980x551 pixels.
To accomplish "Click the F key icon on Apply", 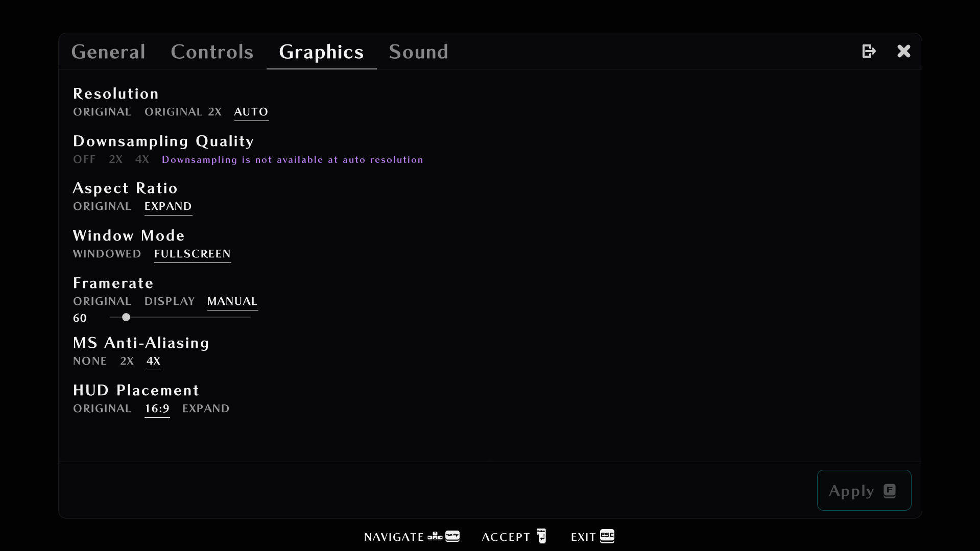I will tap(890, 491).
